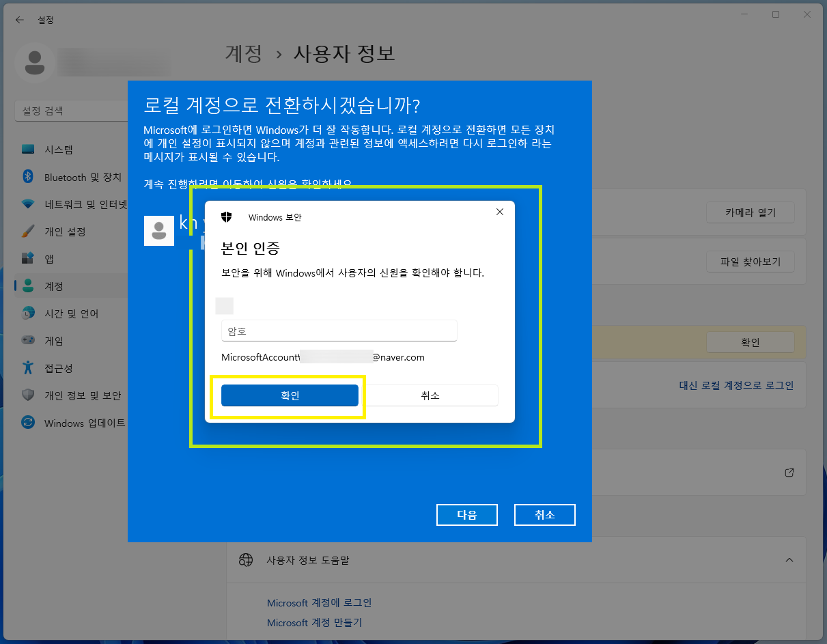Close the Windows 보안 dialog with X
The width and height of the screenshot is (827, 644).
pos(500,212)
